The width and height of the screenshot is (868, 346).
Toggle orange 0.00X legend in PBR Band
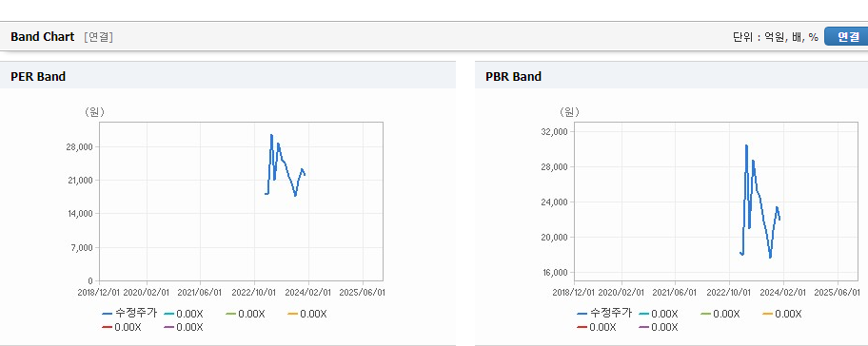[x=782, y=314]
